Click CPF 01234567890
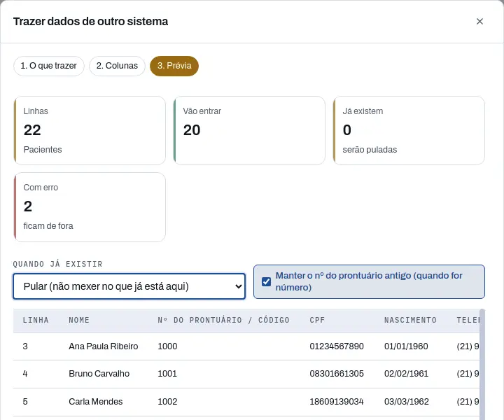The width and height of the screenshot is (504, 420). 337,346
